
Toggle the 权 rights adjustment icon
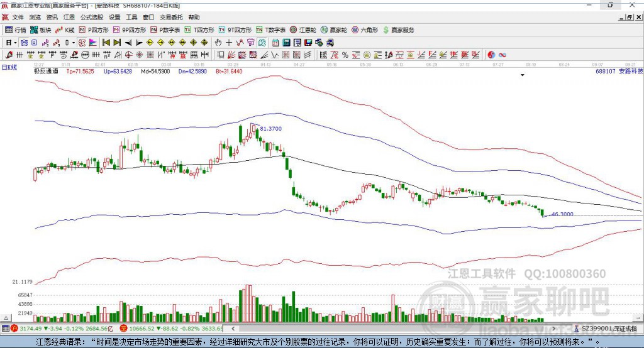point(82,43)
